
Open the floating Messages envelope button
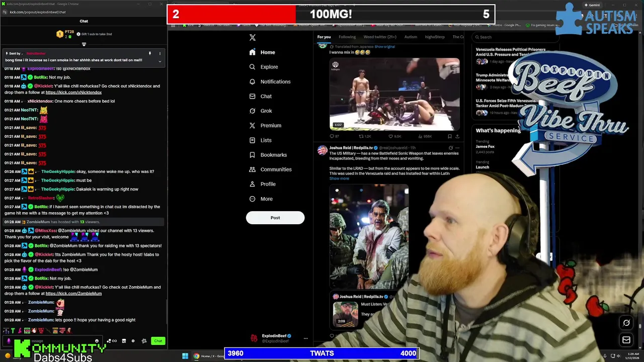[x=626, y=340]
